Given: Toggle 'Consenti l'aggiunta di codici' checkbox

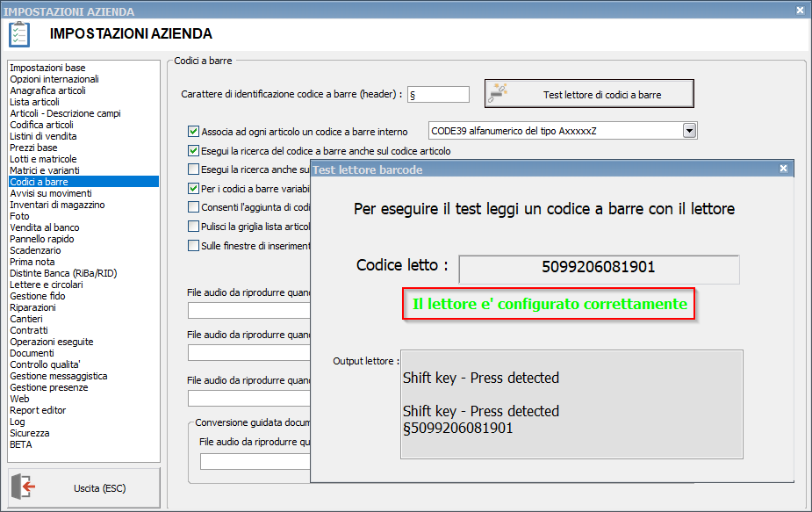Looking at the screenshot, I should [194, 207].
